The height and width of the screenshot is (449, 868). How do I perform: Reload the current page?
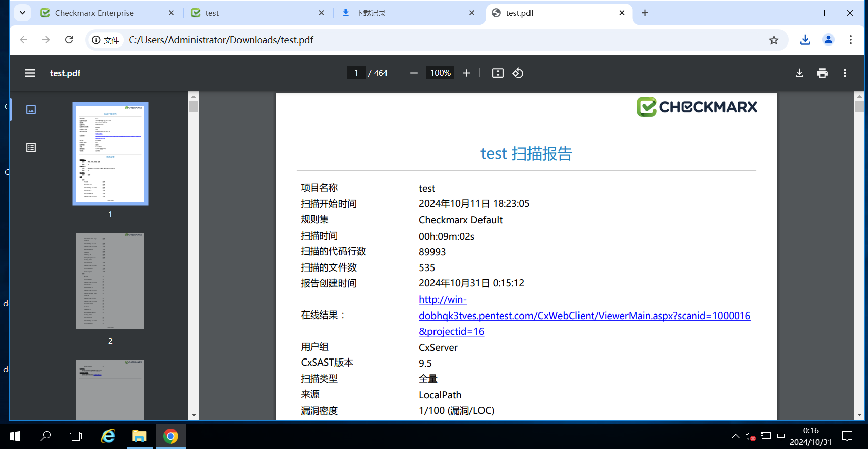click(69, 40)
